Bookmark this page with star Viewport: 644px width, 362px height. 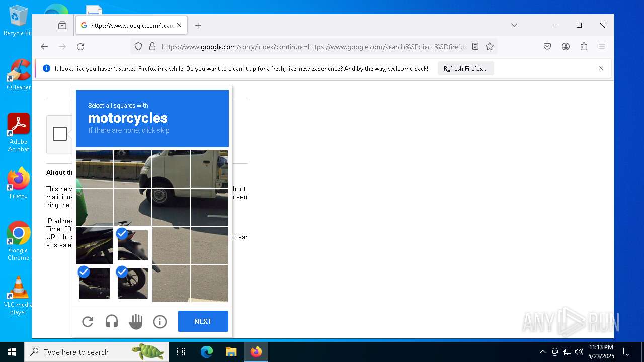pos(490,47)
